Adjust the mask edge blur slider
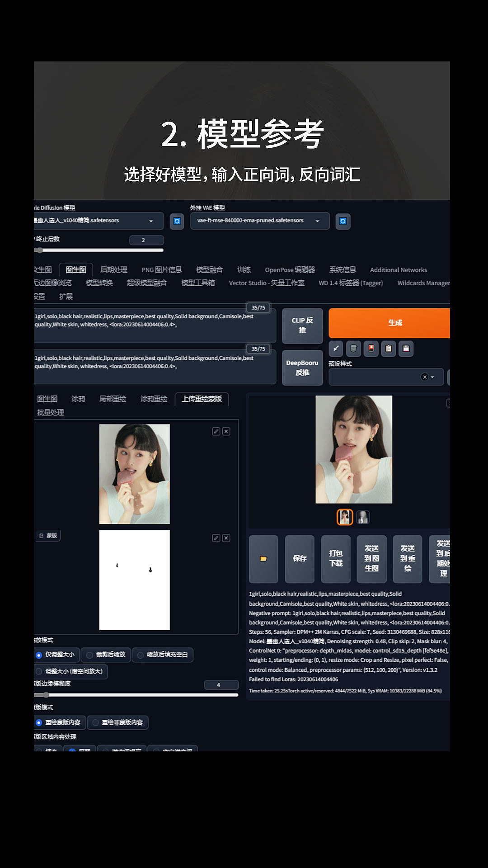This screenshot has width=488, height=868. point(136,695)
